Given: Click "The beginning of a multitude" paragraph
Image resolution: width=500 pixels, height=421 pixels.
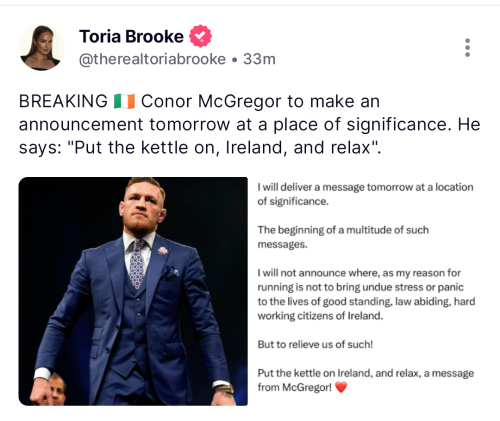Looking at the screenshot, I should pos(343,237).
